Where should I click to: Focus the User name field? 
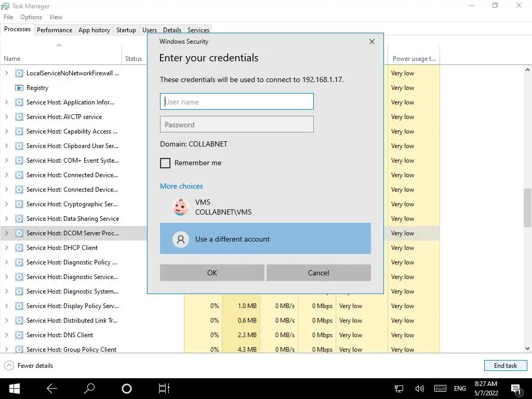click(x=237, y=101)
